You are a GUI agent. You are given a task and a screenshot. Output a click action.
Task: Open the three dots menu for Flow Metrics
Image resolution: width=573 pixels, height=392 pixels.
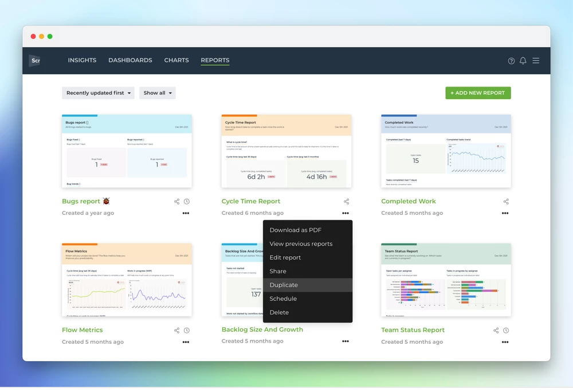pyautogui.click(x=186, y=342)
